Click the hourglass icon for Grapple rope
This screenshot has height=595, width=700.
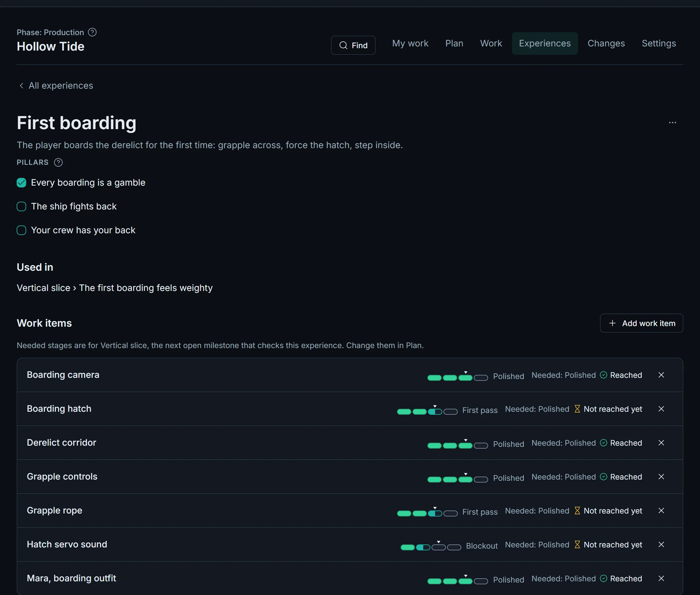click(577, 511)
